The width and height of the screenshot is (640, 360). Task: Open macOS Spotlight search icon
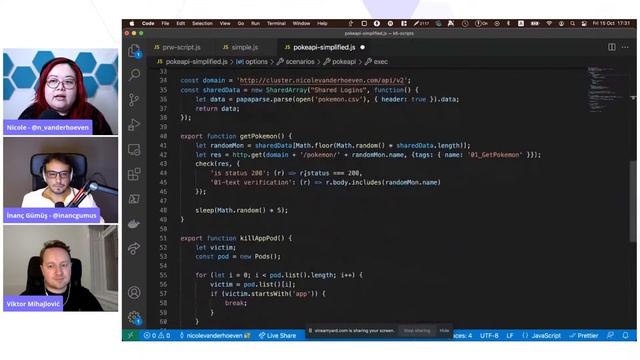[572, 24]
